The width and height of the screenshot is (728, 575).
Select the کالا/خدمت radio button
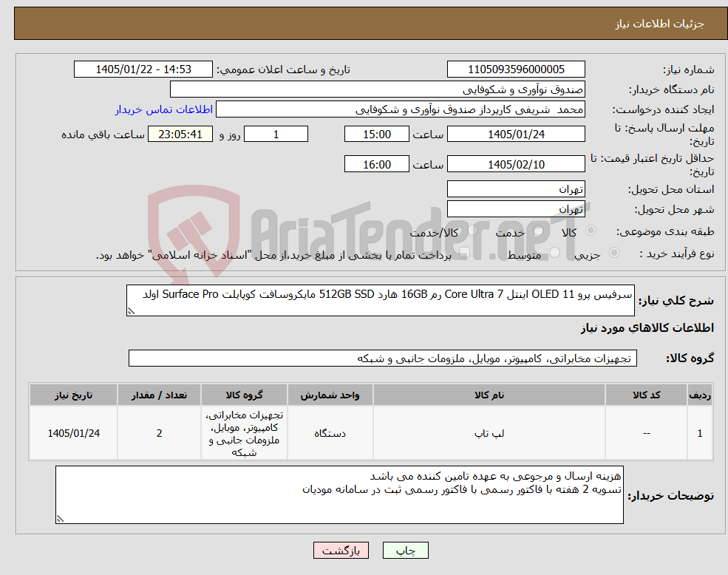tap(472, 231)
